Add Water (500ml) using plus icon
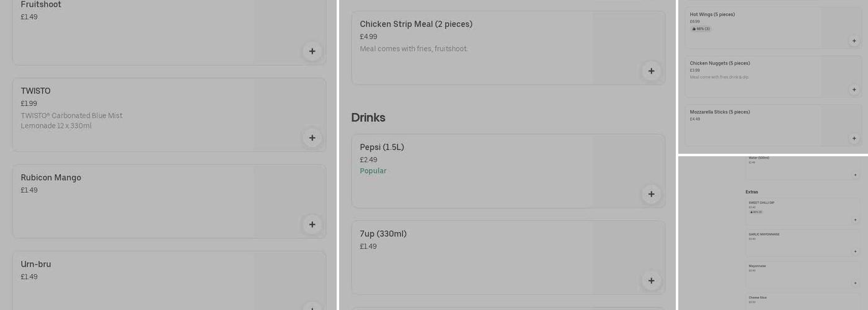Image resolution: width=868 pixels, height=310 pixels. tap(855, 175)
